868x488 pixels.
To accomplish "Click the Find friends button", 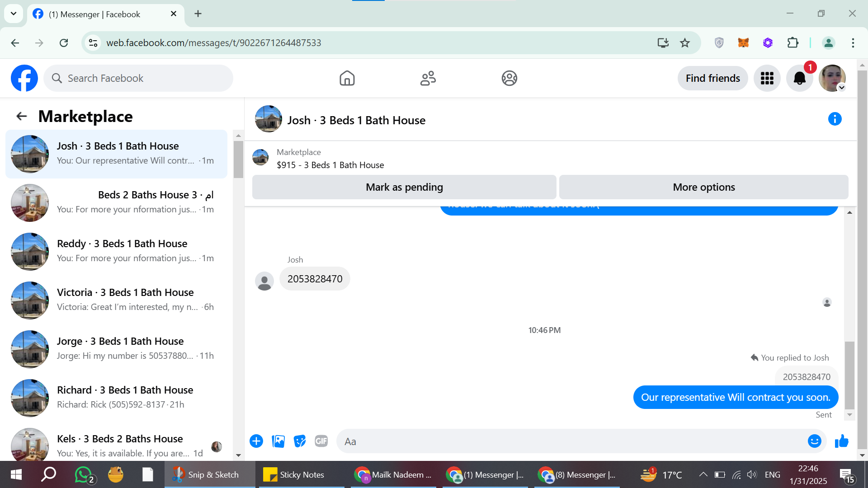I will click(712, 78).
